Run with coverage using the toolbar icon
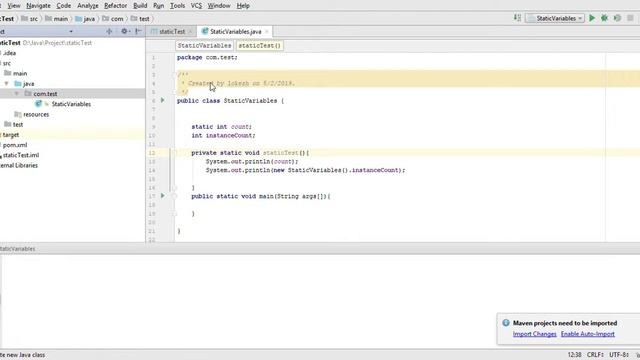This screenshot has width=640, height=360. click(617, 18)
